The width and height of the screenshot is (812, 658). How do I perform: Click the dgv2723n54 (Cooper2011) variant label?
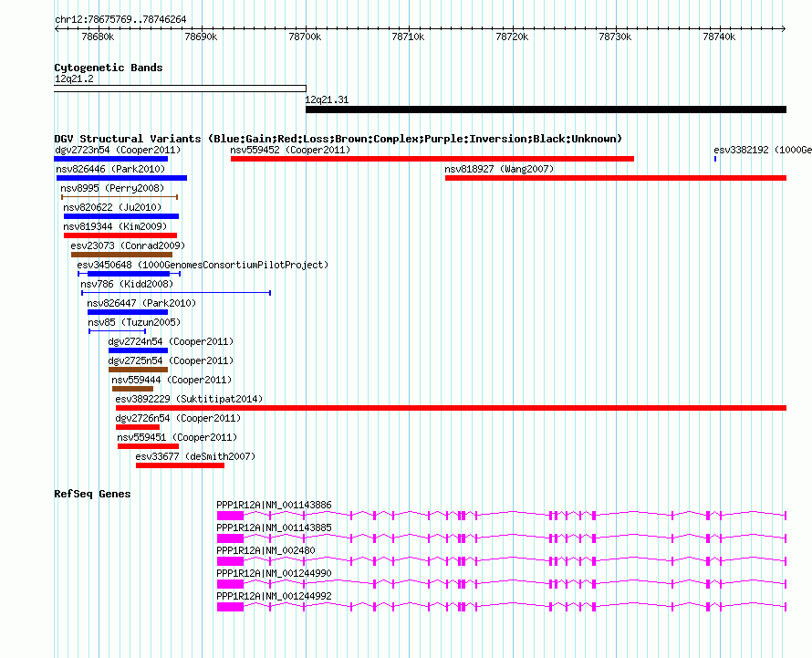pos(118,150)
